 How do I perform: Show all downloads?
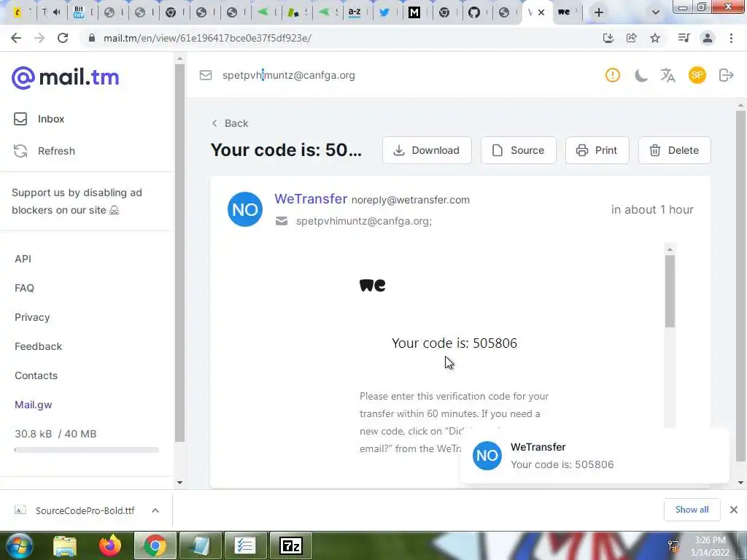point(692,510)
